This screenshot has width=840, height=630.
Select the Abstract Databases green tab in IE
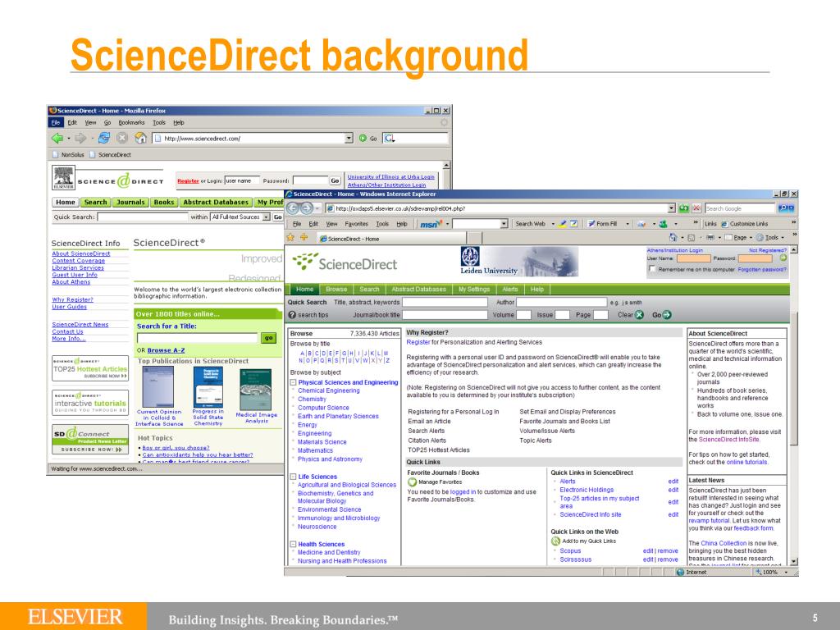(418, 290)
